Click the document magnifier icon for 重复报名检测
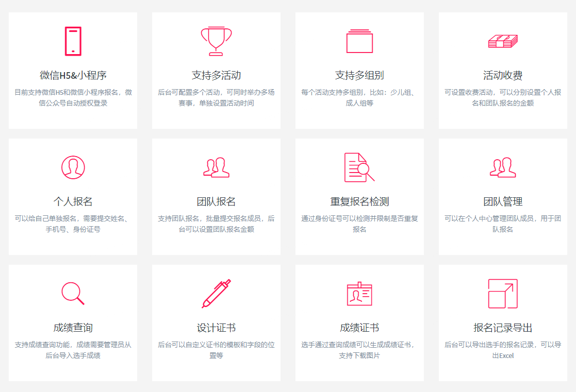This screenshot has height=392, width=576. click(359, 167)
